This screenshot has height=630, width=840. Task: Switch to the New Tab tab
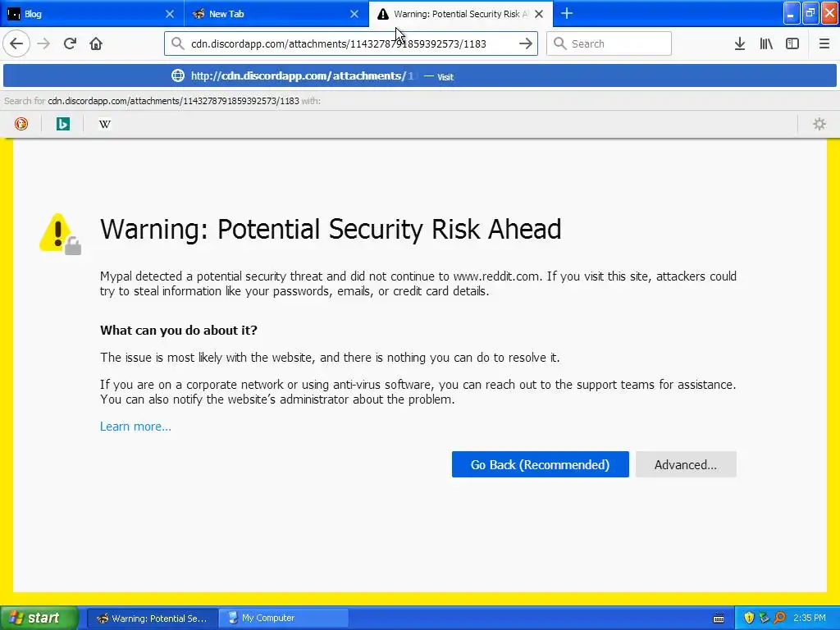[x=276, y=13]
